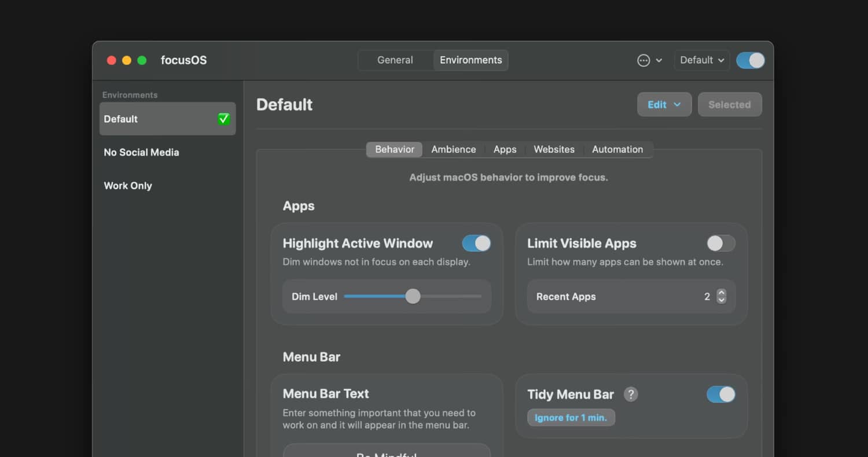Select the No Social Media environment

coord(168,152)
